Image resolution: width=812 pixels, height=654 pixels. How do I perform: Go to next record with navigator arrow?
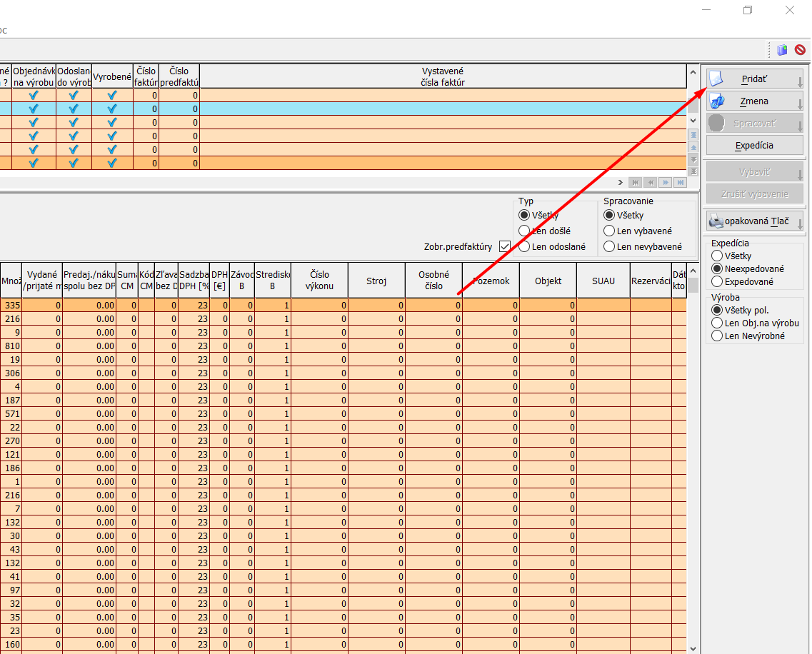666,183
